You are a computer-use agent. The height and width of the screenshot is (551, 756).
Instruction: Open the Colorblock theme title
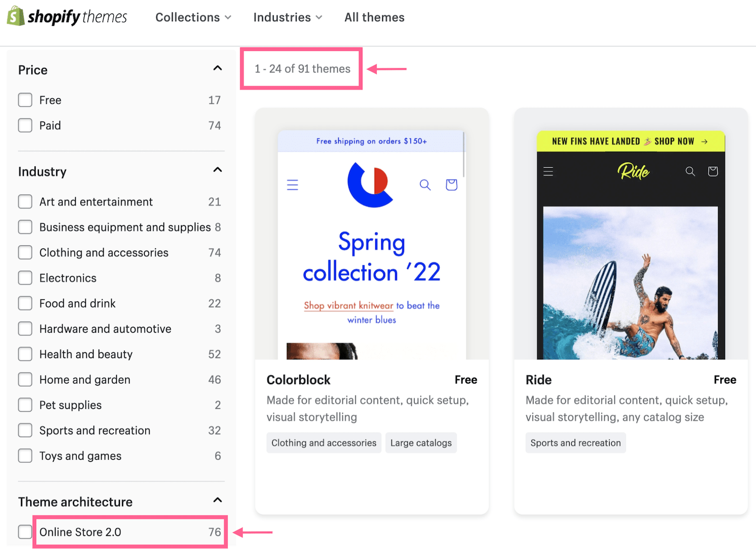click(299, 380)
